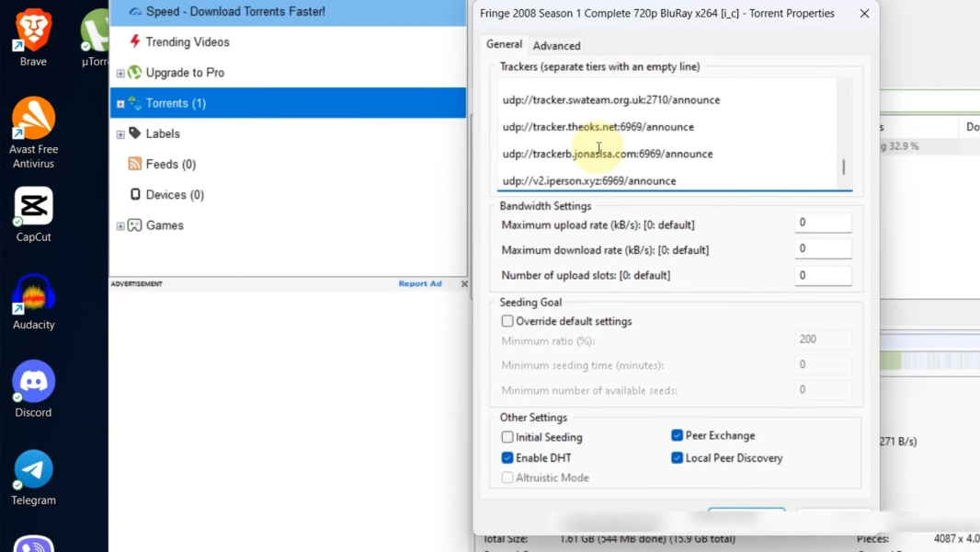Click the pieces availability bar in main window

tap(930, 361)
